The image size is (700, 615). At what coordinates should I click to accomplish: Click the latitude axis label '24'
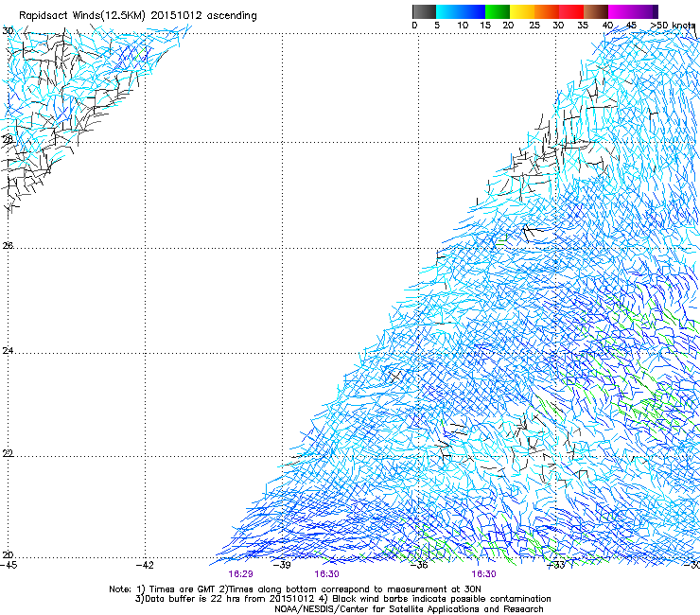point(8,351)
